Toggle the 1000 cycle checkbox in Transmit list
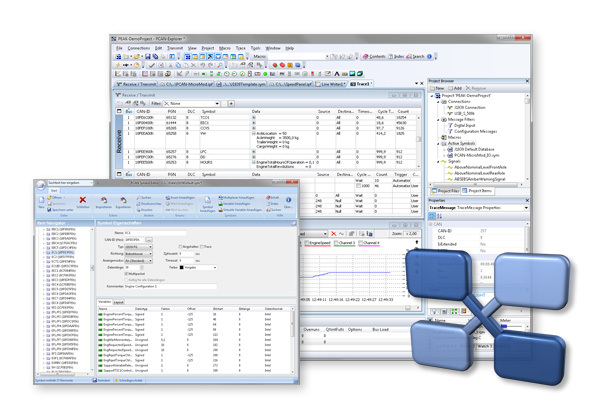 (x=358, y=186)
